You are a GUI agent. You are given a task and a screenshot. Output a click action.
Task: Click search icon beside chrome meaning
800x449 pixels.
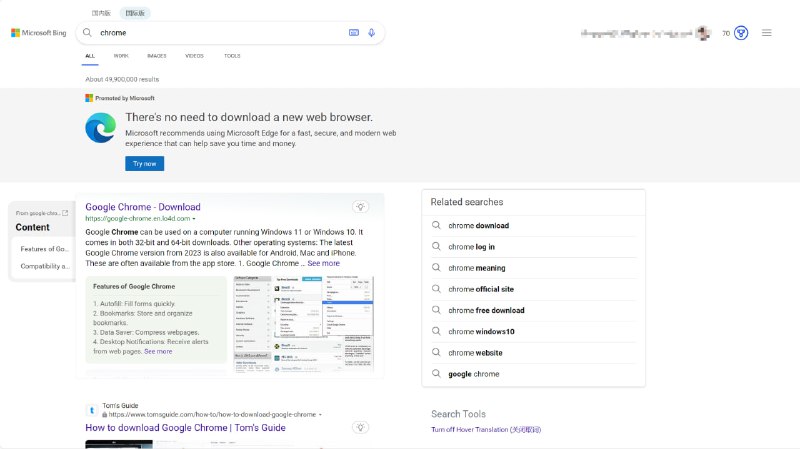click(x=436, y=267)
